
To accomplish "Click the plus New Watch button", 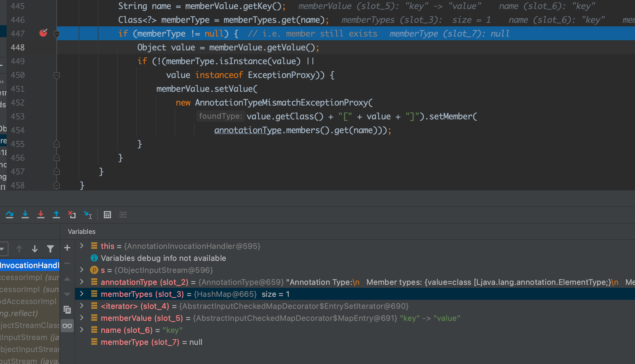I will click(x=67, y=248).
